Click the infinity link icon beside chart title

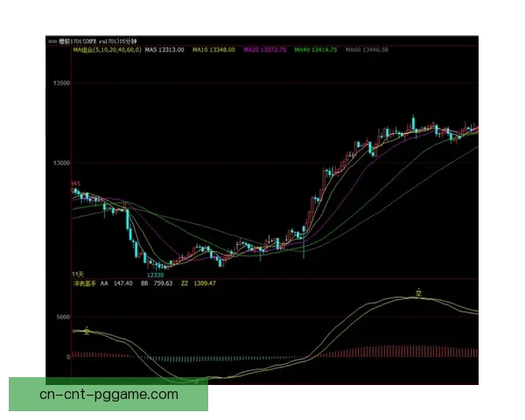pos(52,40)
